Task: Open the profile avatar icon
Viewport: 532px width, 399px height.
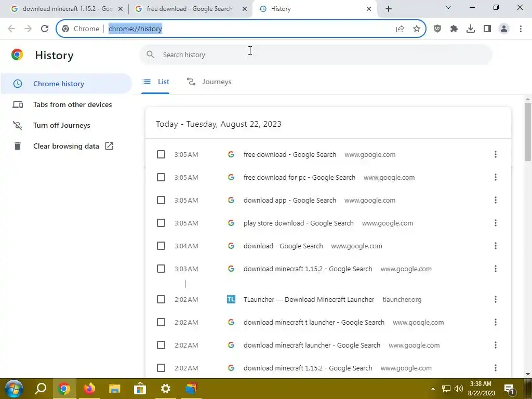Action: click(504, 29)
